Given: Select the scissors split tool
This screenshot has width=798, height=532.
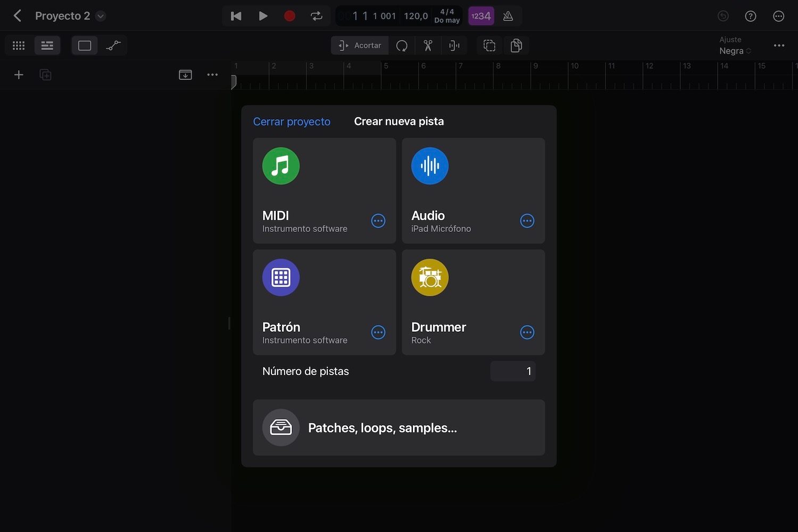Looking at the screenshot, I should coord(428,45).
